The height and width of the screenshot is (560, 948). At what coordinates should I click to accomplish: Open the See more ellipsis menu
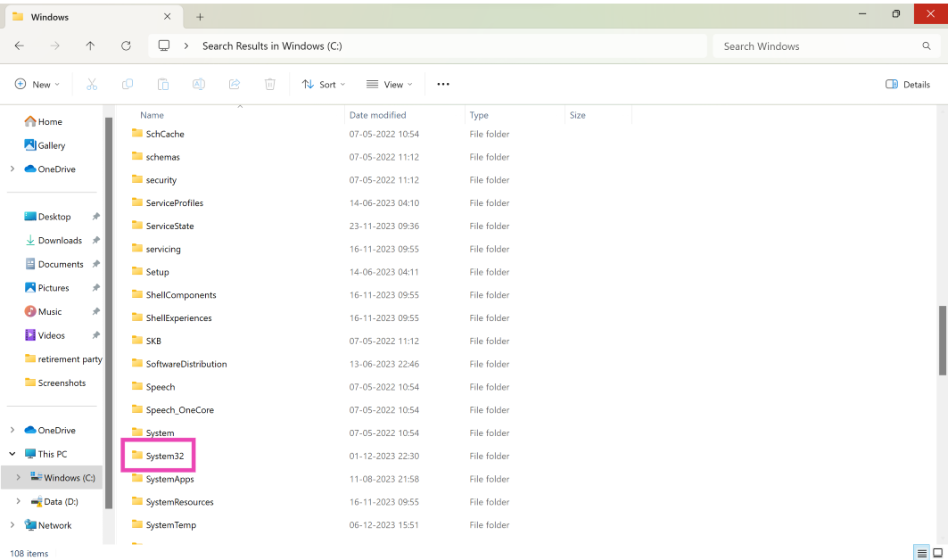coord(443,84)
